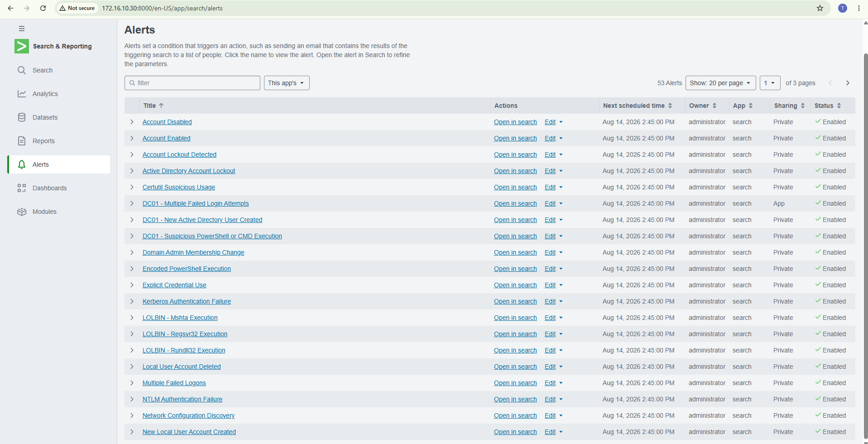868x444 pixels.
Task: Open browser three-dot menu
Action: pyautogui.click(x=859, y=8)
